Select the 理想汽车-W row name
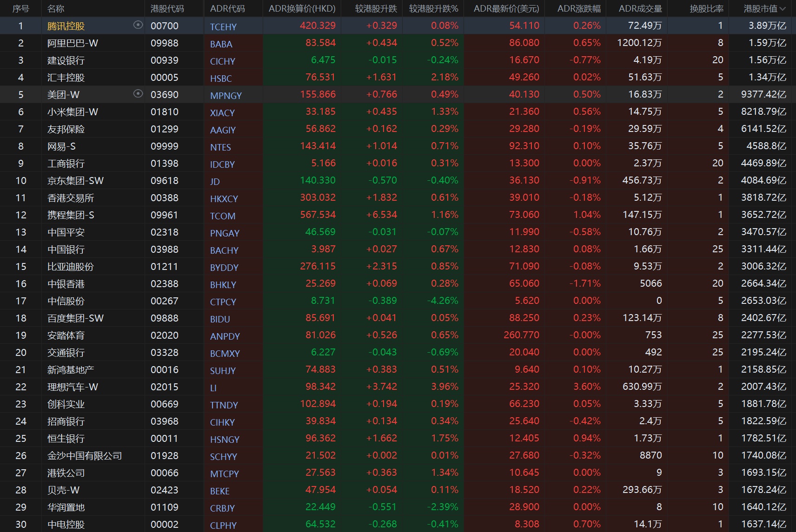The height and width of the screenshot is (532, 796). pyautogui.click(x=73, y=387)
